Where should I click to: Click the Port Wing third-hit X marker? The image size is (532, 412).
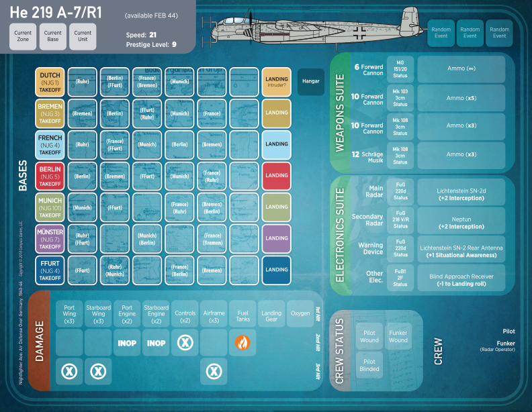coord(69,370)
